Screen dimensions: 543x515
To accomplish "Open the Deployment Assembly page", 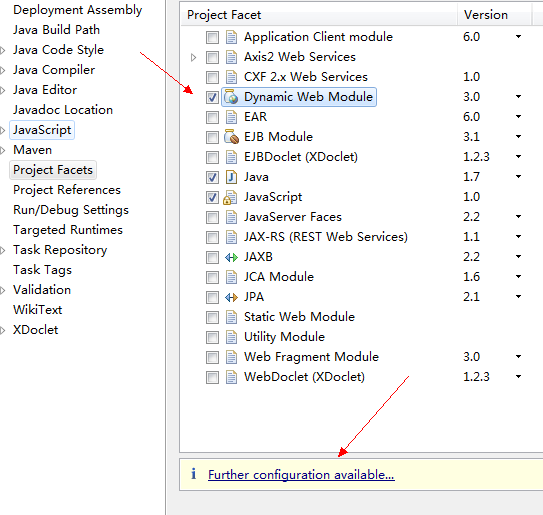I will pyautogui.click(x=78, y=10).
